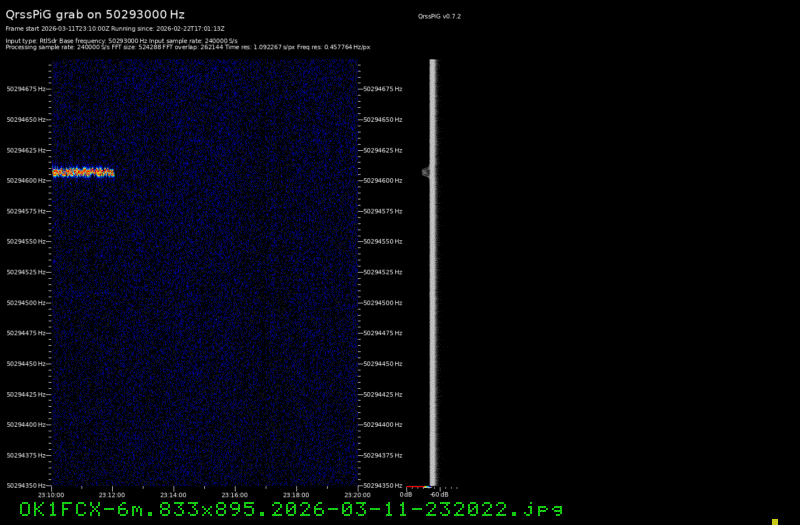Click the right-side 50294625 Hz frequency label
This screenshot has width=800, height=525.
(x=383, y=150)
